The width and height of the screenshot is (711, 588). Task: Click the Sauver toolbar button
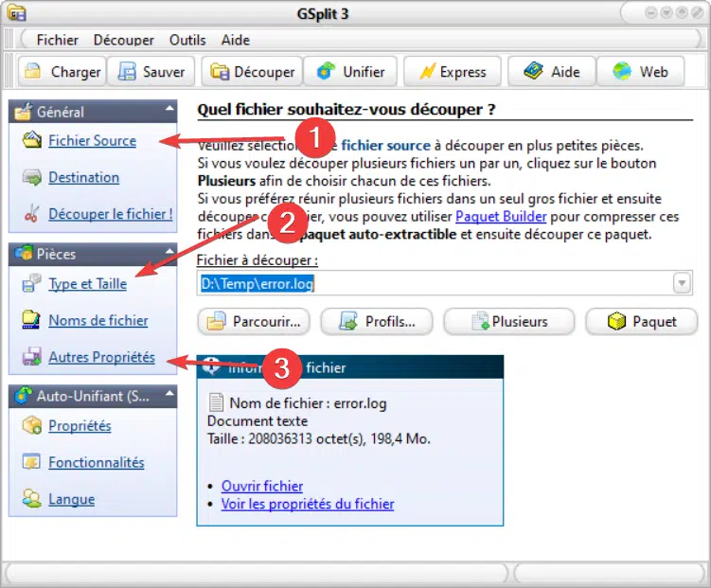tap(151, 72)
